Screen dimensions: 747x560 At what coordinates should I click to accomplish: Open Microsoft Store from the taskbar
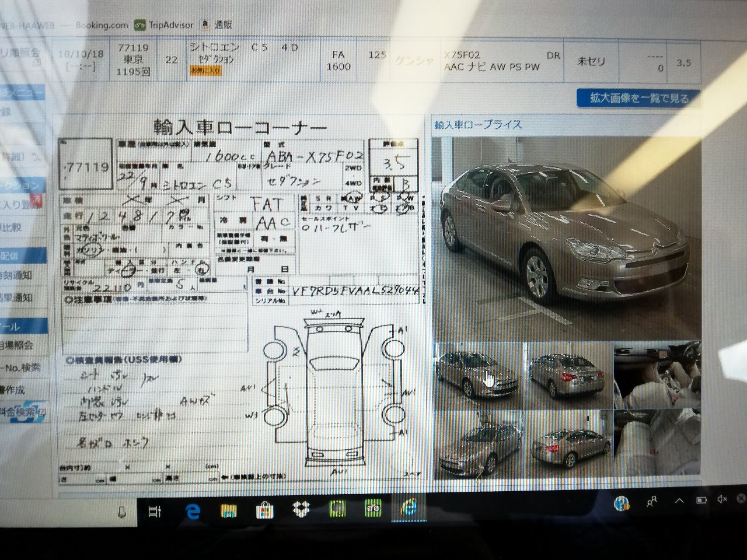point(265,512)
